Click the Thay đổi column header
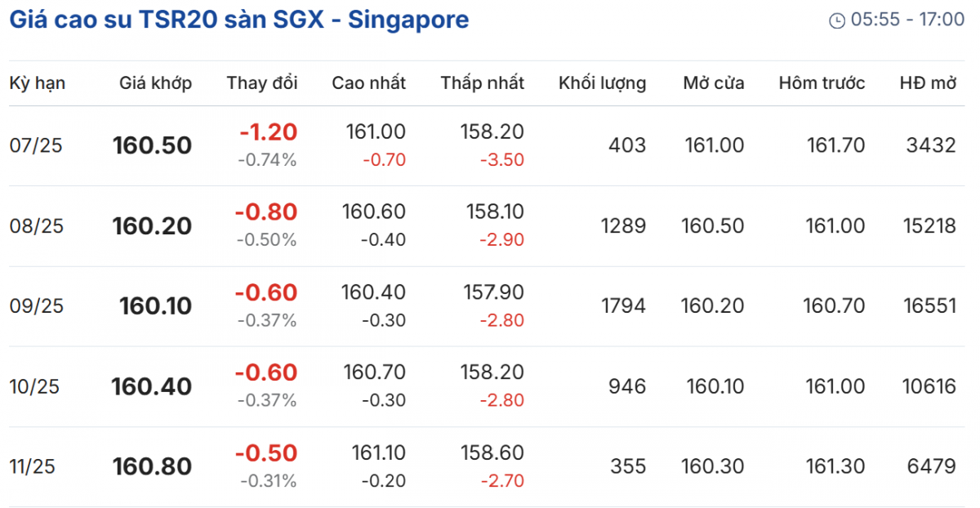 [262, 82]
